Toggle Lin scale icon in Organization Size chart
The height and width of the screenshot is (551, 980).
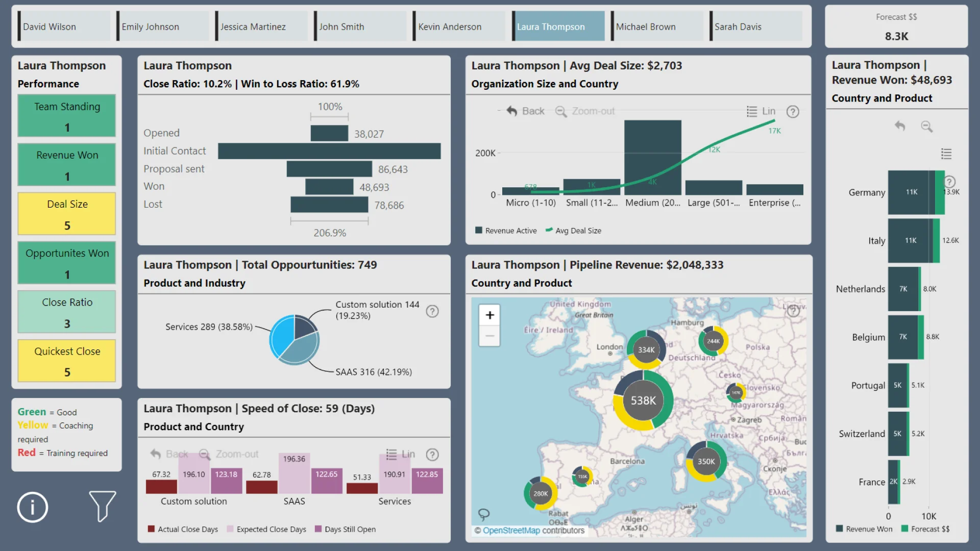752,111
